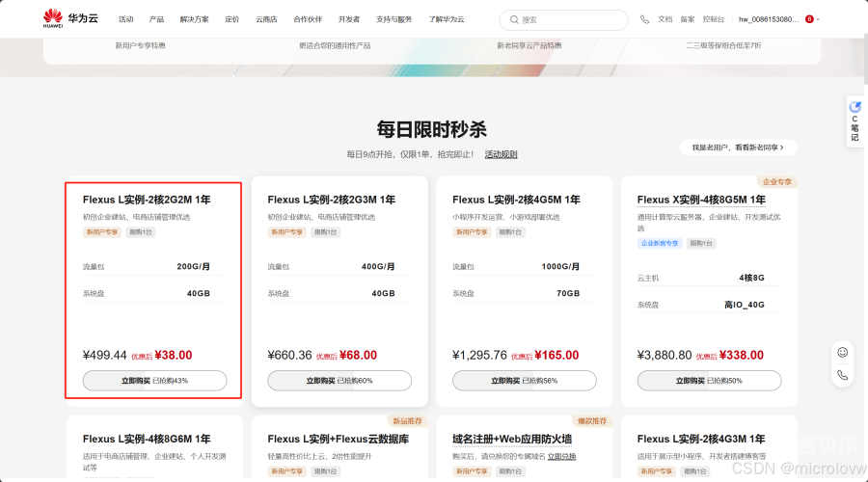This screenshot has height=482, width=868.
Task: Open the 产品 menu
Action: click(156, 19)
